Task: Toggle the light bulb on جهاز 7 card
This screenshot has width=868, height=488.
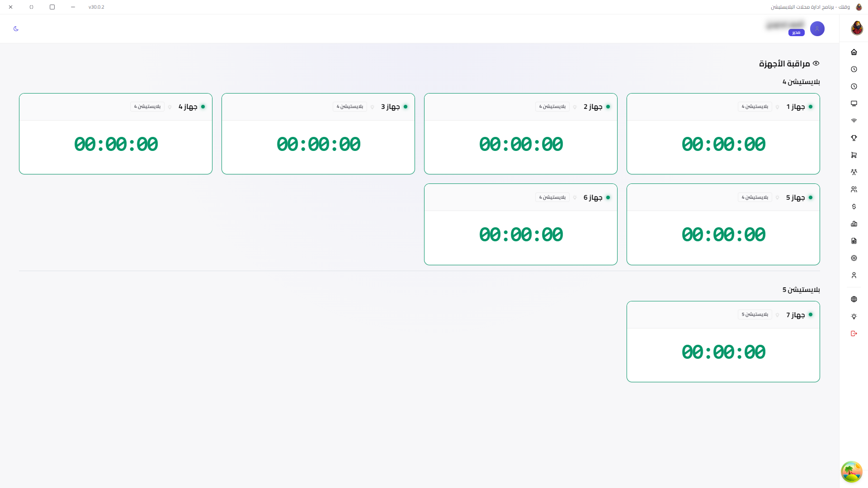Action: point(778,315)
